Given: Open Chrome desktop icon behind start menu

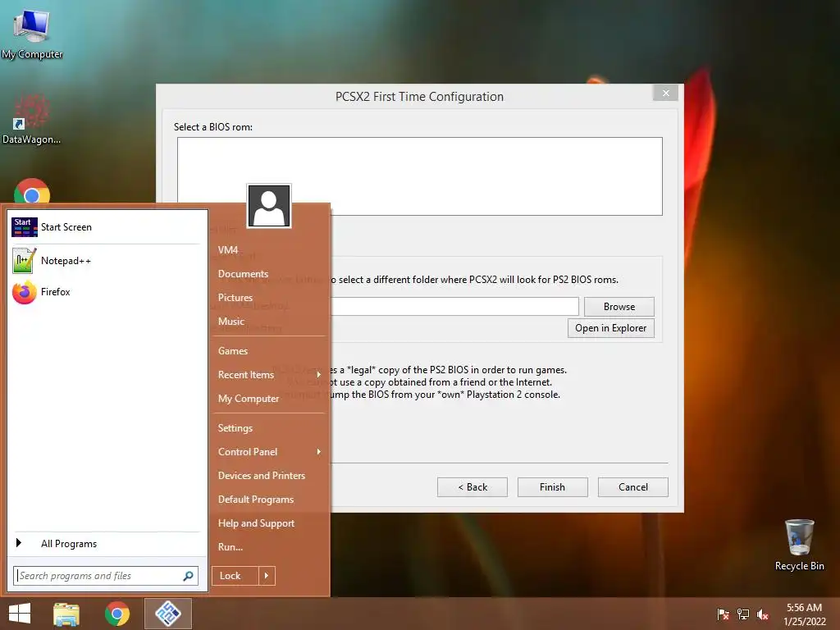Looking at the screenshot, I should [x=32, y=191].
